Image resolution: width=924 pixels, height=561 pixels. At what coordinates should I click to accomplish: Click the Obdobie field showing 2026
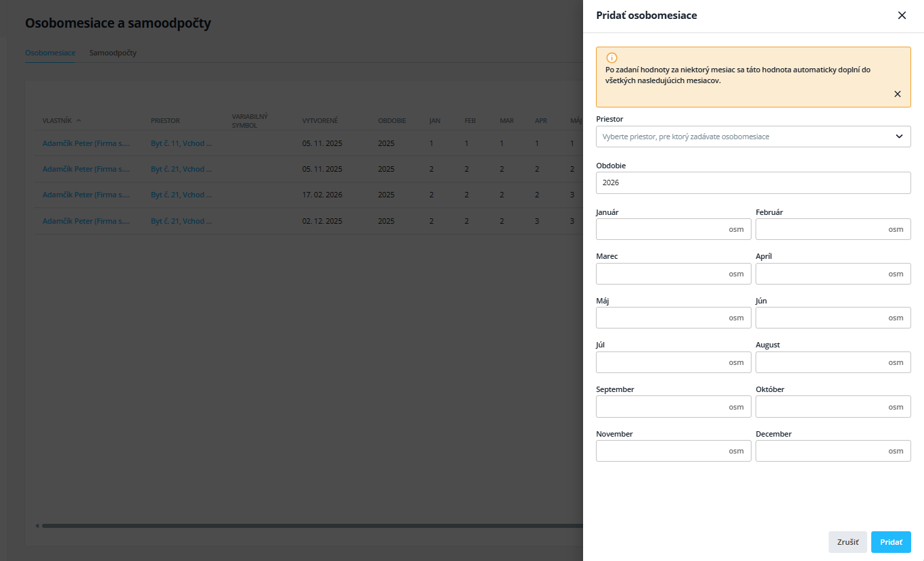(754, 182)
